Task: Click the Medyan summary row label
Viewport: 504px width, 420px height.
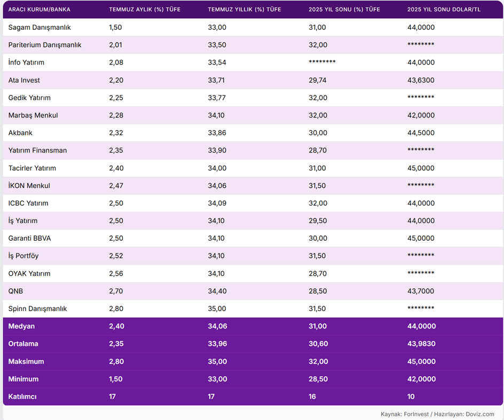Action: 21,327
